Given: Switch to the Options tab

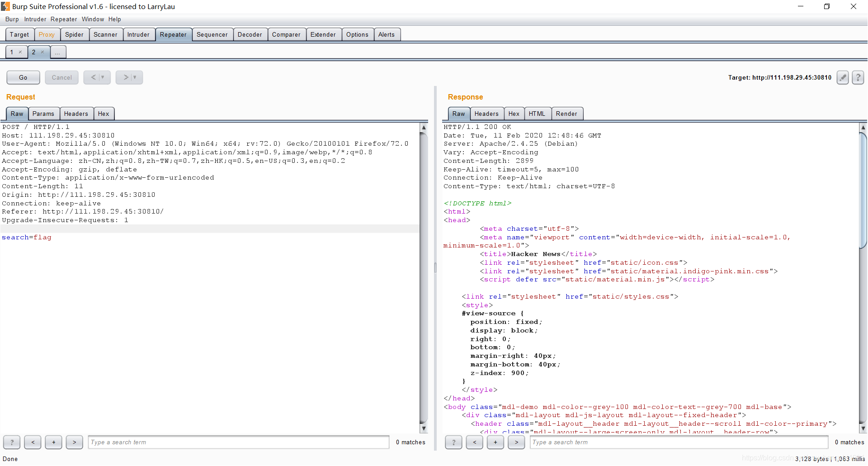Looking at the screenshot, I should 358,34.
